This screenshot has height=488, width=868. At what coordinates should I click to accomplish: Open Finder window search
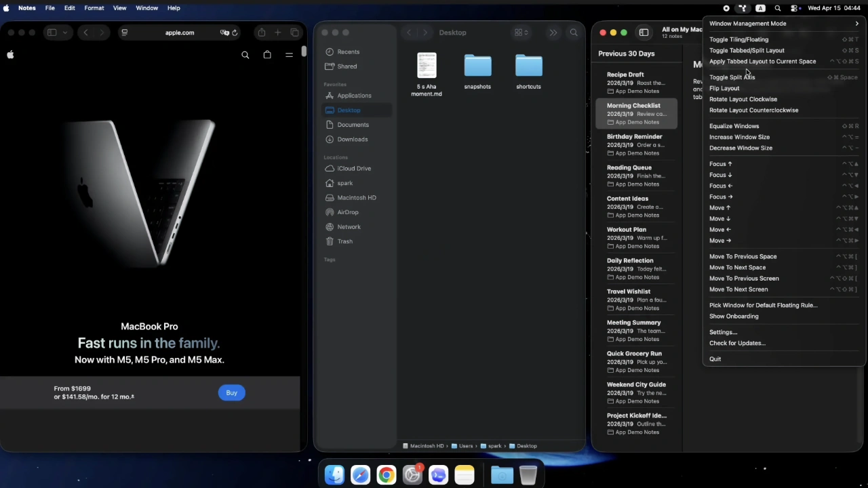click(x=574, y=33)
